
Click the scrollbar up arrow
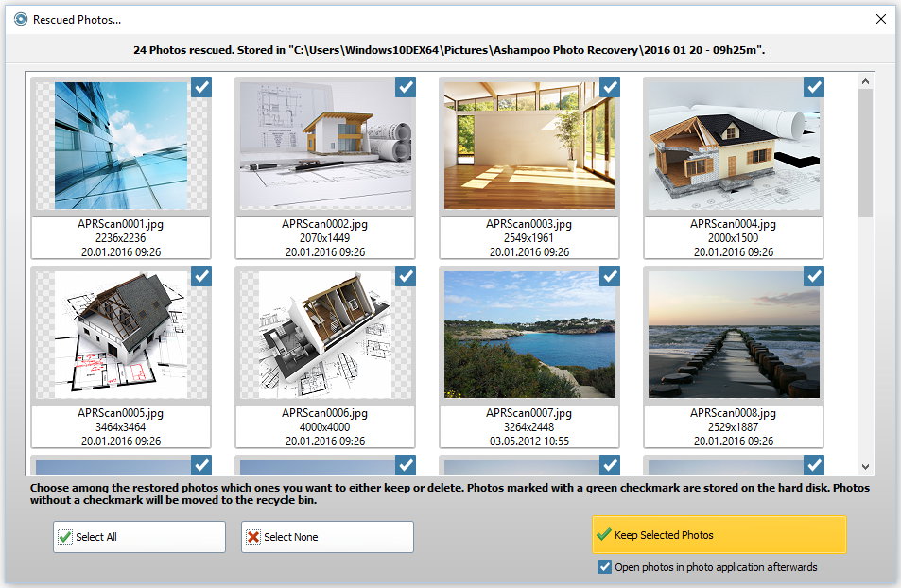point(865,83)
